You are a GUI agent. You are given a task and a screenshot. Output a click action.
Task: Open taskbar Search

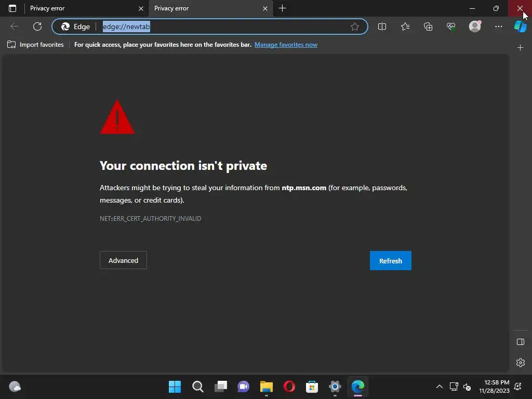(x=198, y=387)
